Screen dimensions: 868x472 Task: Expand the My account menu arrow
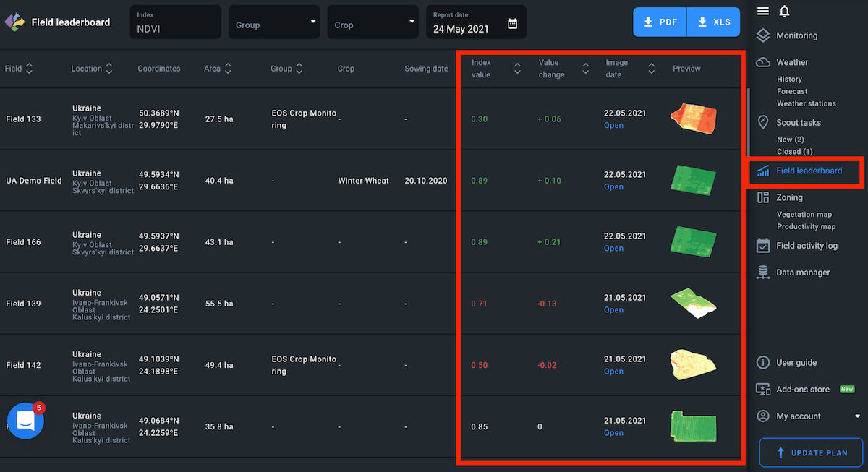point(858,416)
